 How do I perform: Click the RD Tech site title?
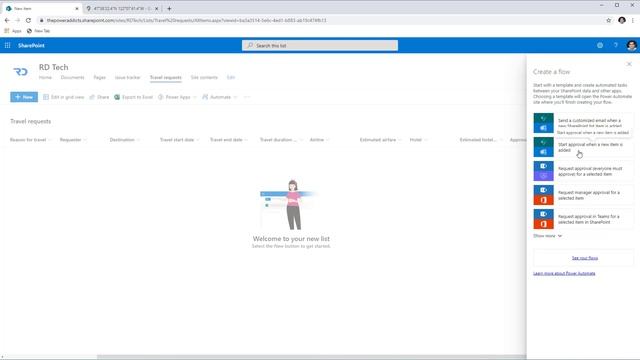(53, 67)
